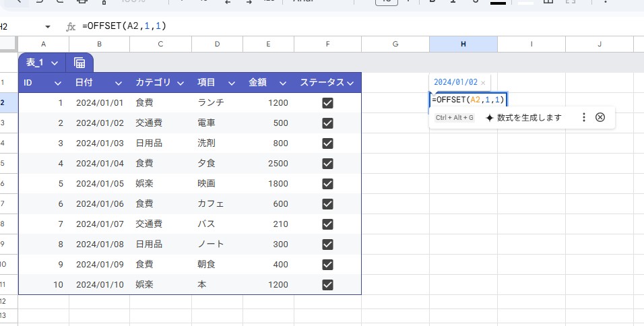Uncheck the status checkbox for バス row
This screenshot has height=326, width=644.
(x=328, y=224)
